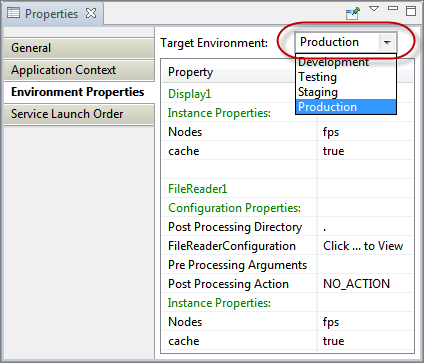
Task: Maximize the Properties view panel
Action: point(411,11)
